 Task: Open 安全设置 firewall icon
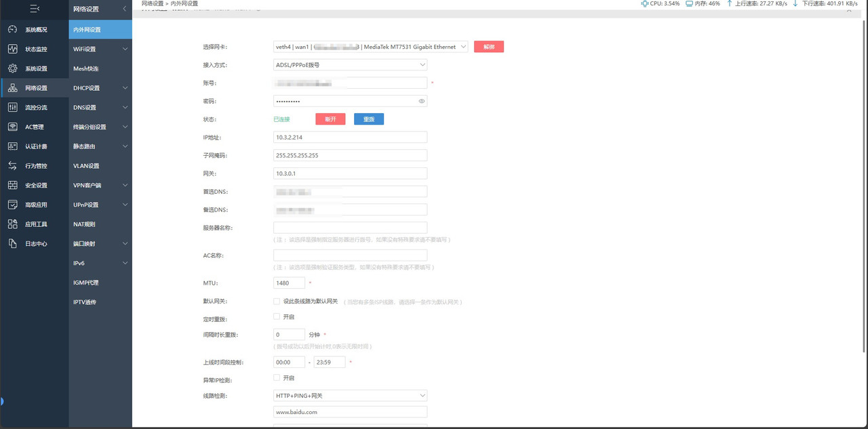pyautogui.click(x=13, y=185)
